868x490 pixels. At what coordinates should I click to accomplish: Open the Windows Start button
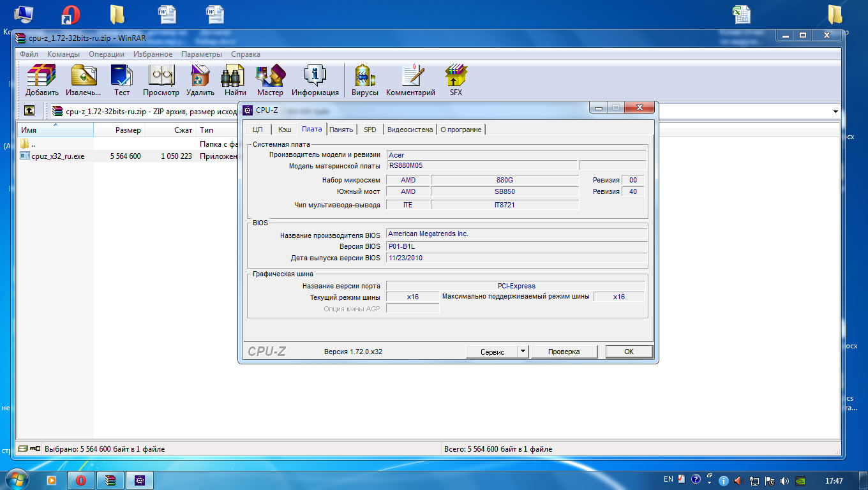point(17,480)
